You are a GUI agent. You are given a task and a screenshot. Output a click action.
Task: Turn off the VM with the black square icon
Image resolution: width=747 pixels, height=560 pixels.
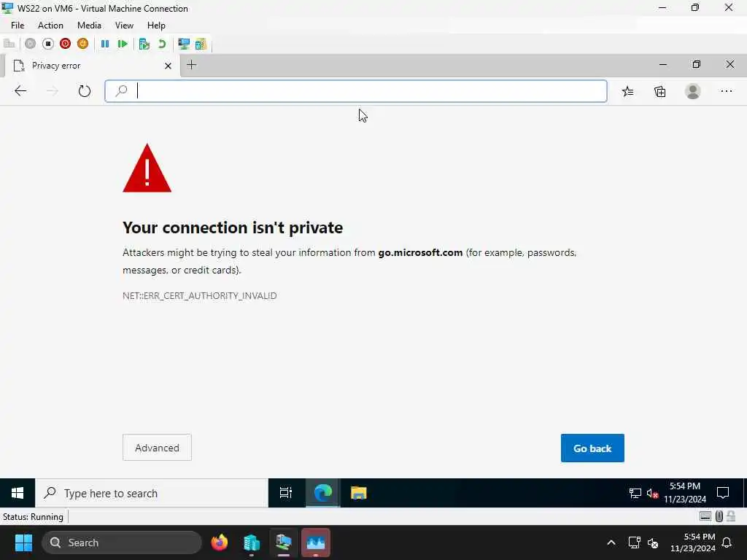pyautogui.click(x=47, y=44)
